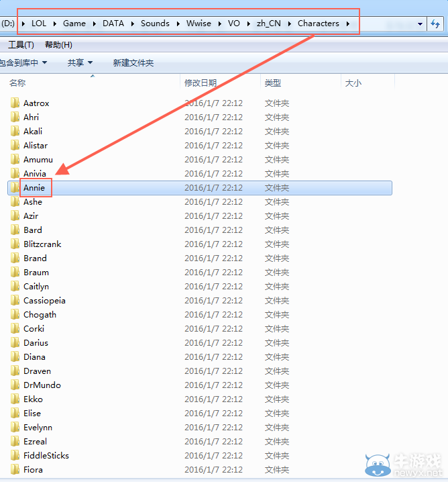Go to Wwise in the breadcrumb
The width and height of the screenshot is (448, 482).
199,23
